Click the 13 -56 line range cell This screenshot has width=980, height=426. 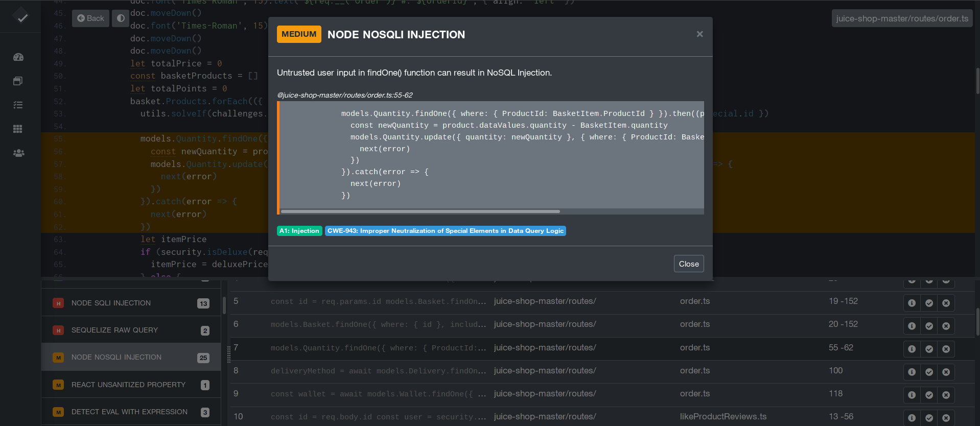[x=841, y=416]
